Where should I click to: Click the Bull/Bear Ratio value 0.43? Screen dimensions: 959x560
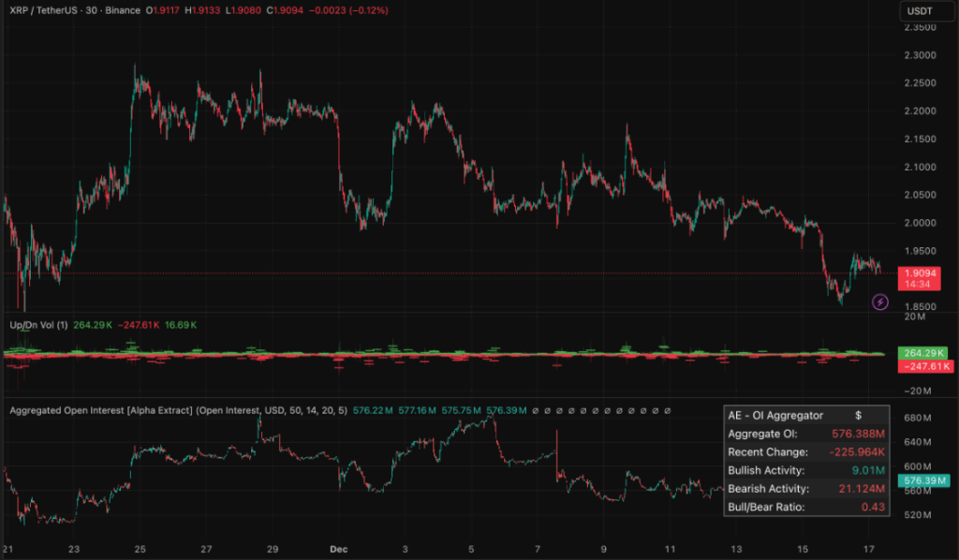click(x=873, y=507)
